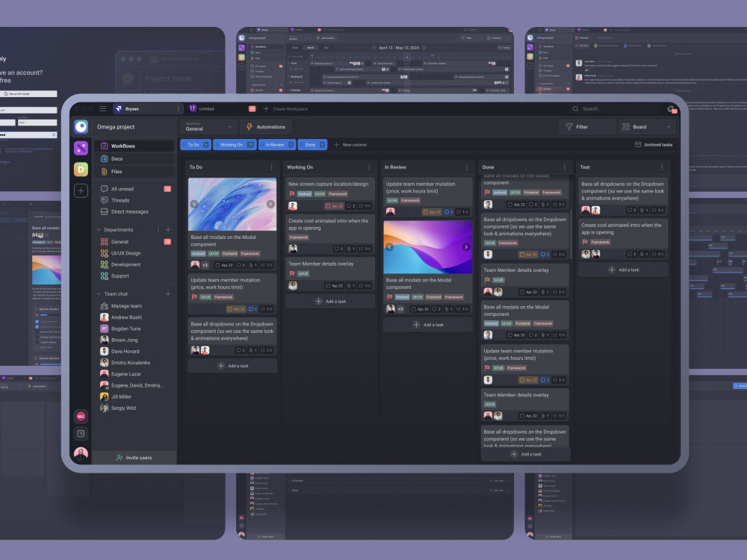The width and height of the screenshot is (747, 560).
Task: Click Create Workspace
Action: [x=285, y=108]
